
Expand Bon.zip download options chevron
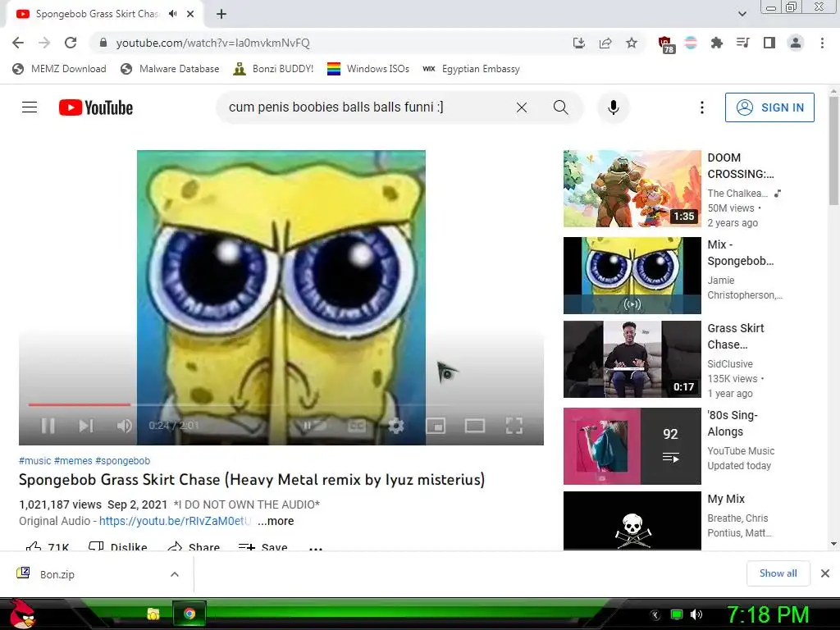pos(175,574)
